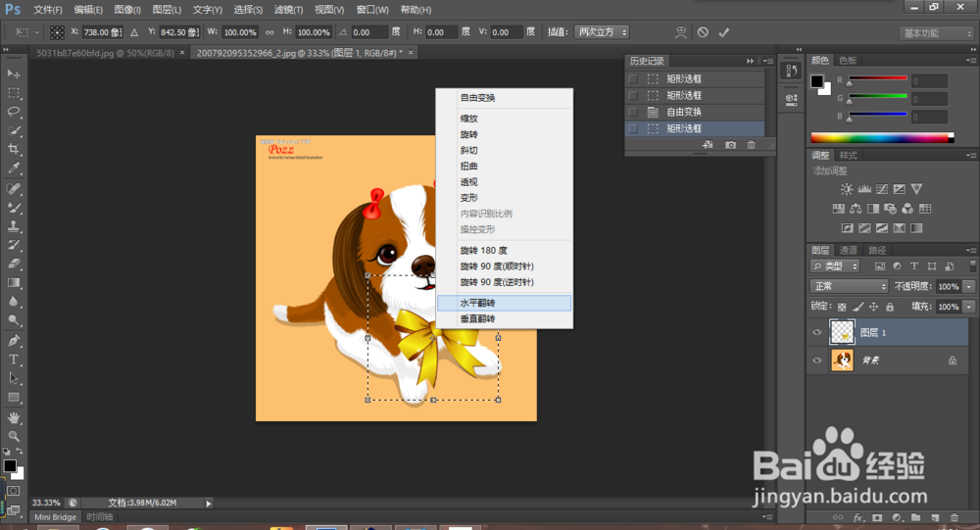Hide the 背景 layer eye icon
This screenshot has width=980, height=530.
(817, 360)
